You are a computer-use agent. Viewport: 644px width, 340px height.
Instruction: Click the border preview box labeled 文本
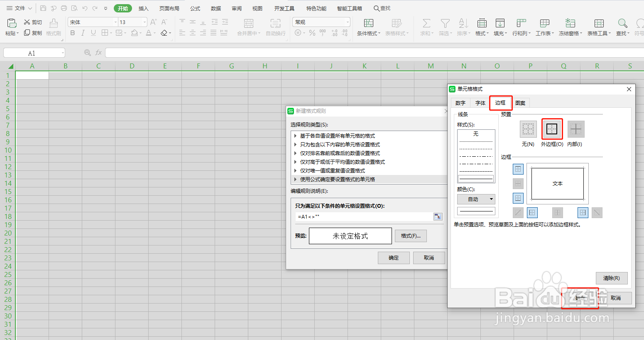558,183
